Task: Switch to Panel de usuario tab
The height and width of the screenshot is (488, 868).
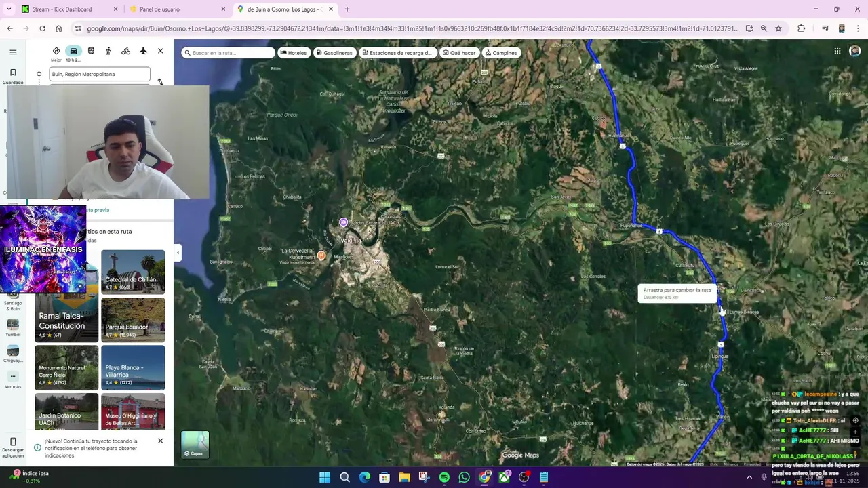Action: (176, 9)
